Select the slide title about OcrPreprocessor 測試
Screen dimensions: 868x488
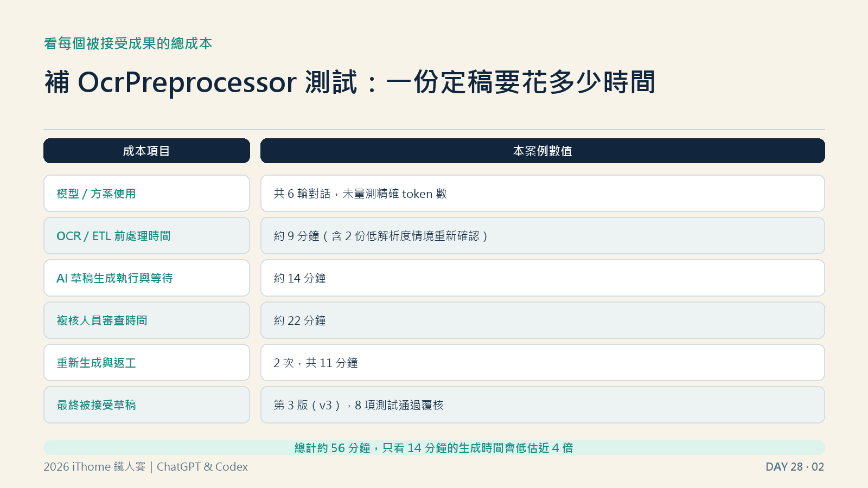tap(350, 82)
